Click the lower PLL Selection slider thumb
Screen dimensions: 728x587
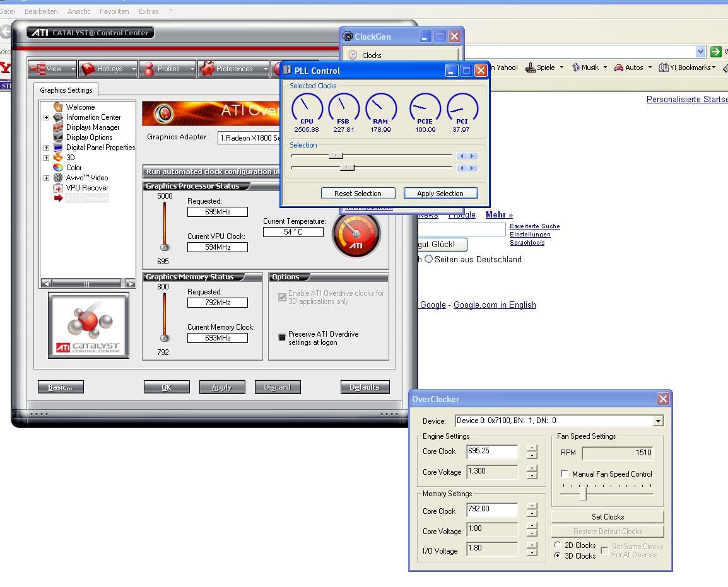pyautogui.click(x=347, y=167)
